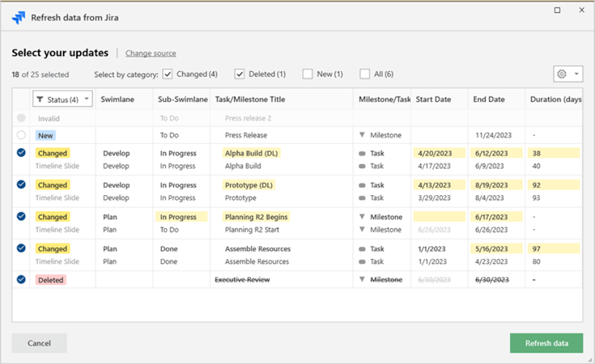
Task: Click the filter icon in Status header
Action: [x=40, y=99]
